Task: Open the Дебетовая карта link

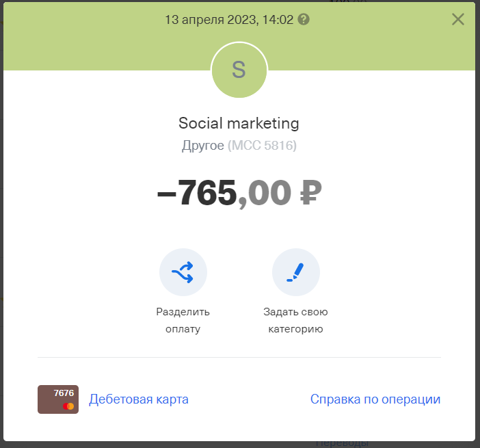Action: click(x=139, y=399)
